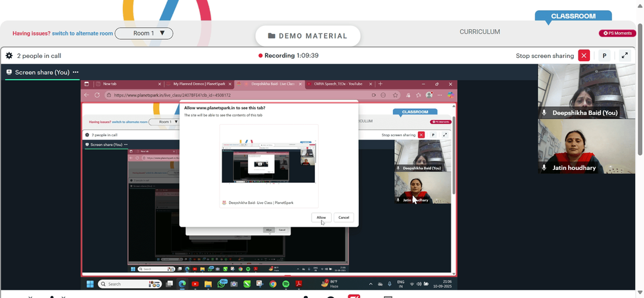644x298 pixels.
Task: Enter fullscreen with the expand arrows icon
Action: click(x=625, y=55)
